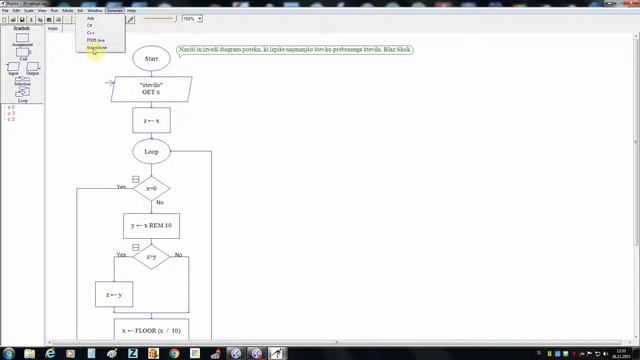640x360 pixels.
Task: Adjust the execution speed slider
Action: 160,19
